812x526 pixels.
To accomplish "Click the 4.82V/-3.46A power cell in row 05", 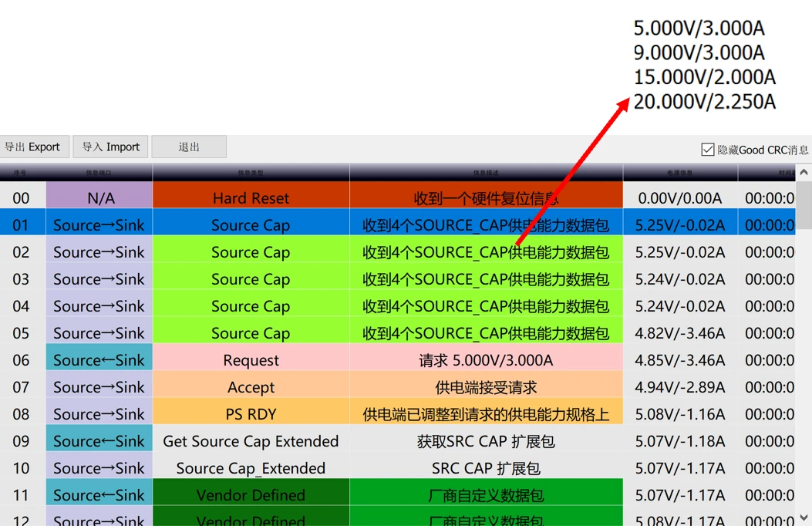I will [679, 333].
